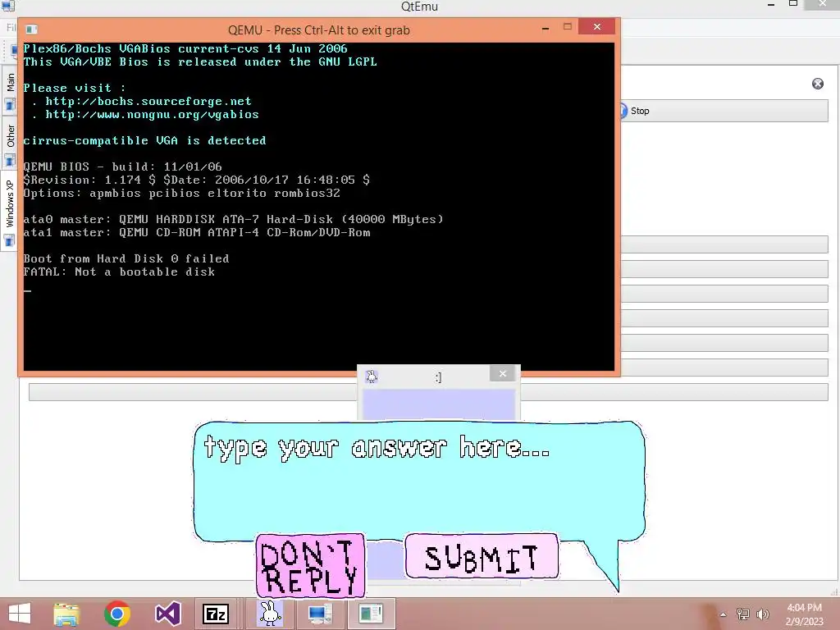Open the volume tray icon
This screenshot has width=840, height=630.
coord(763,614)
